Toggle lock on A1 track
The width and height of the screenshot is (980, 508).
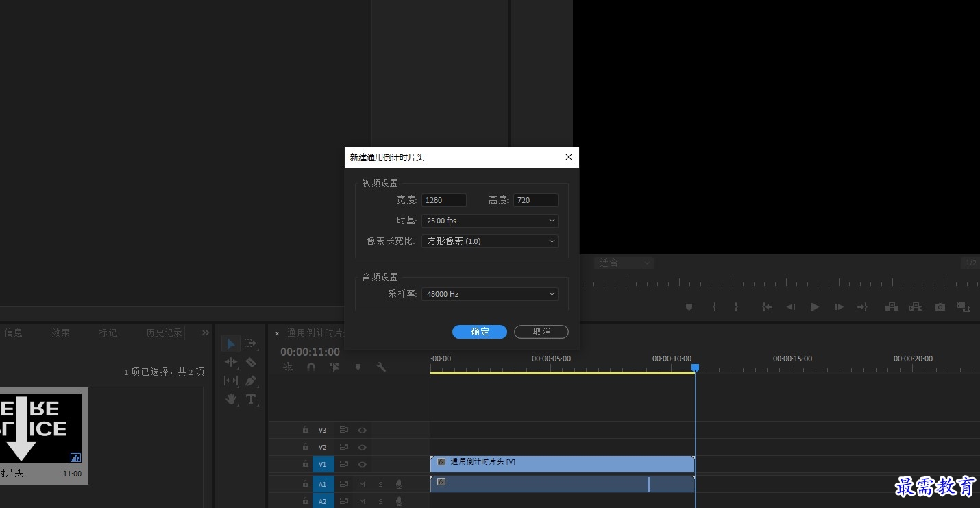(x=306, y=484)
